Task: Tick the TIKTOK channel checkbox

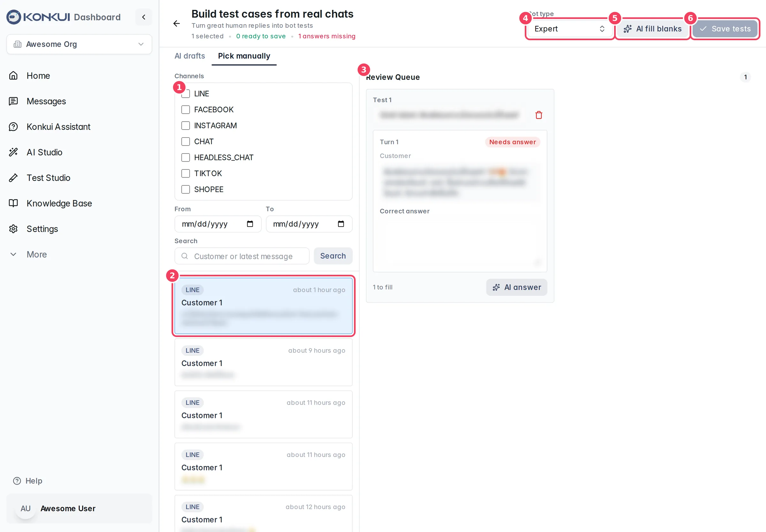Action: tap(186, 174)
